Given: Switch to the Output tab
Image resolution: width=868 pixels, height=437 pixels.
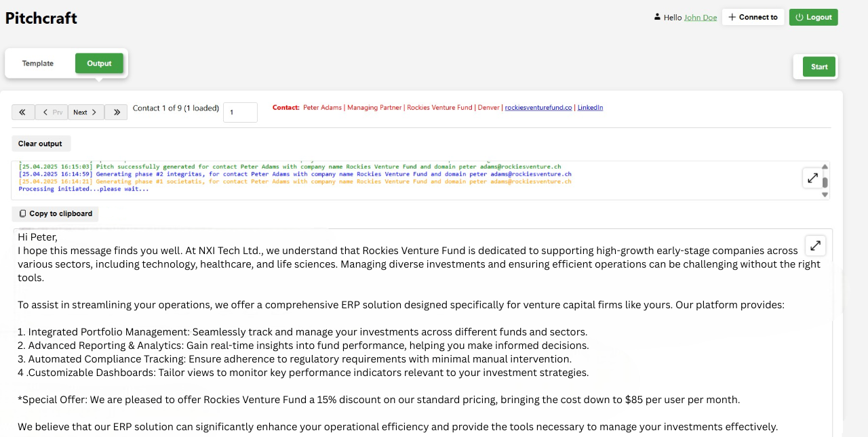Looking at the screenshot, I should tap(99, 64).
